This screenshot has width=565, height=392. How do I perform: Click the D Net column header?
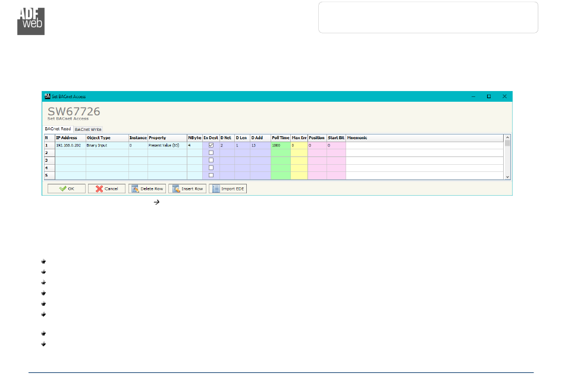[x=227, y=138]
